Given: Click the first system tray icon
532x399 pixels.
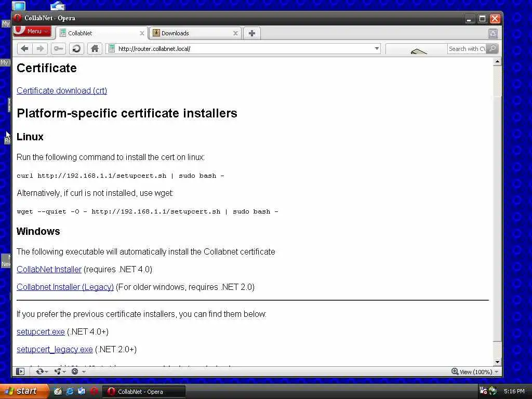Looking at the screenshot, I should point(483,391).
